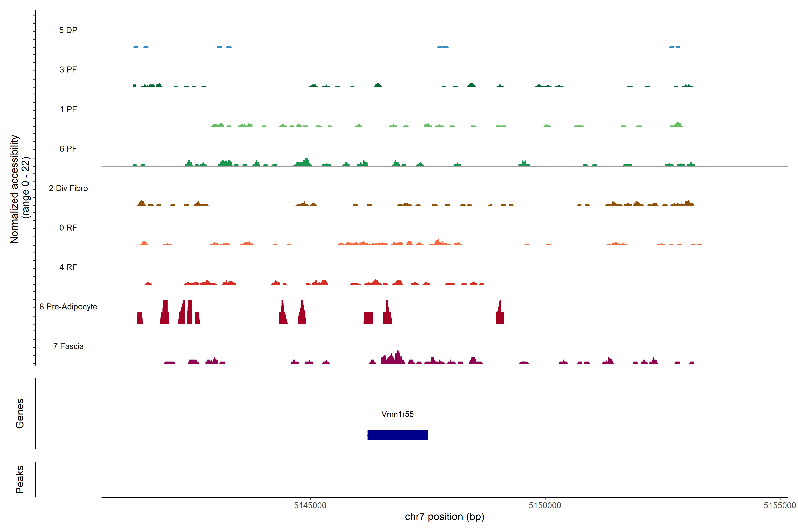Click the 8 Pre-Adipocyte track label

(68, 307)
